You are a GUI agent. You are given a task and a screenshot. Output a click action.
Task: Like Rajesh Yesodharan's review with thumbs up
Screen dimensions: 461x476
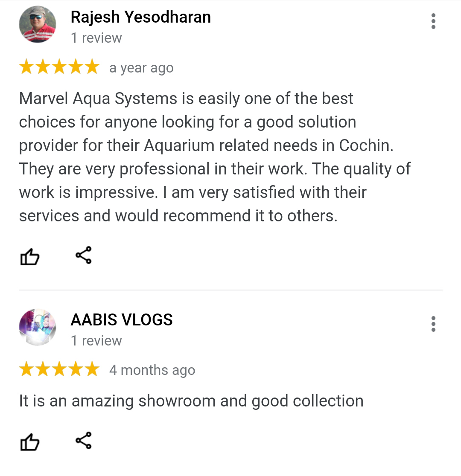click(29, 256)
